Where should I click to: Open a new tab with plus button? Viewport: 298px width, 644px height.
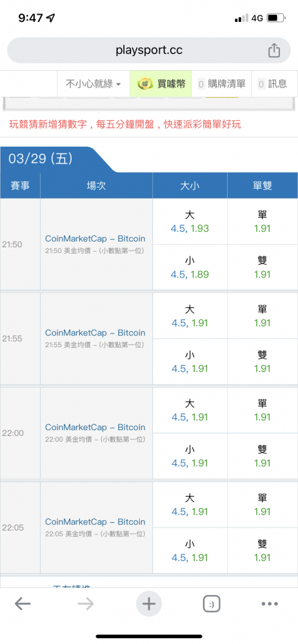point(148,604)
